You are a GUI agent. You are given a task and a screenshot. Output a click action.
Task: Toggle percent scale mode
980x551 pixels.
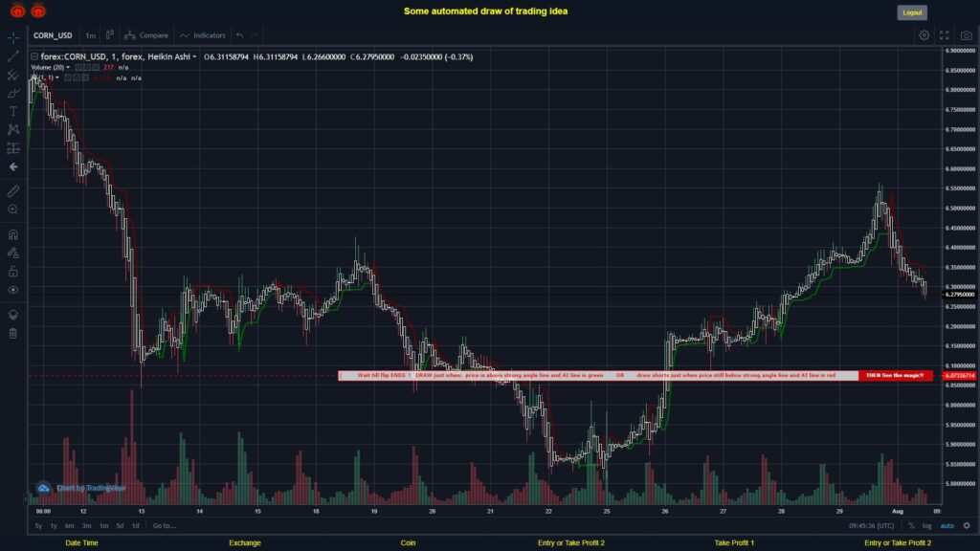[x=911, y=526]
